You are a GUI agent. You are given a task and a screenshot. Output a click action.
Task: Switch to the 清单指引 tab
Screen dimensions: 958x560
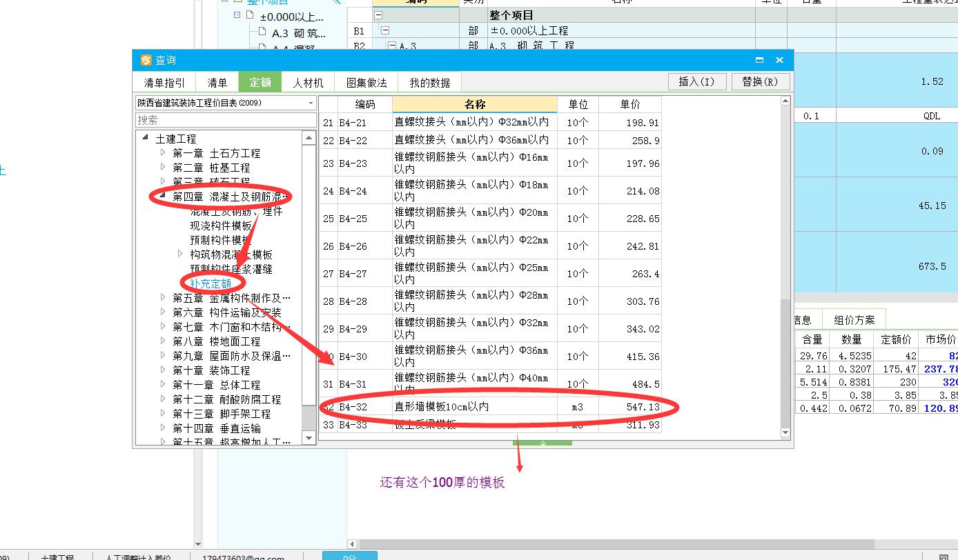coord(164,82)
